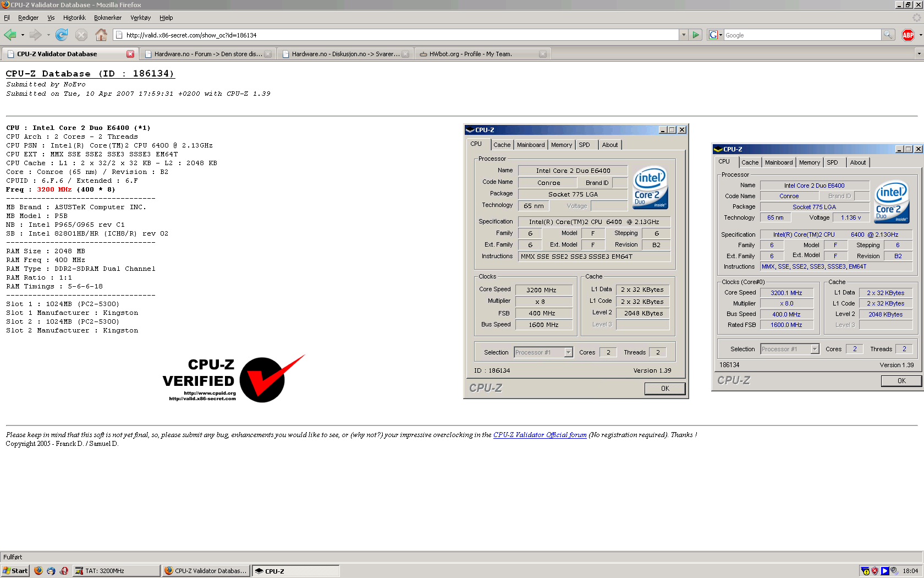Click the yellow-warning tray icon
The height and width of the screenshot is (578, 924).
point(865,571)
